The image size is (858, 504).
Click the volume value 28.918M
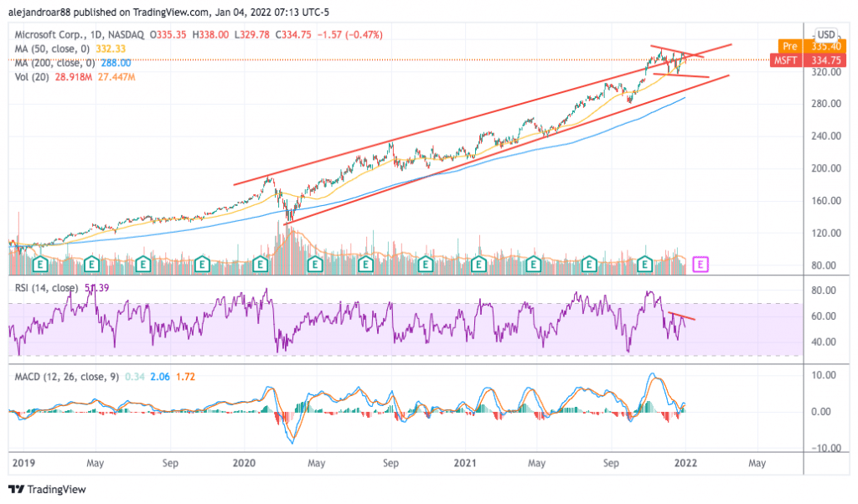[x=74, y=77]
